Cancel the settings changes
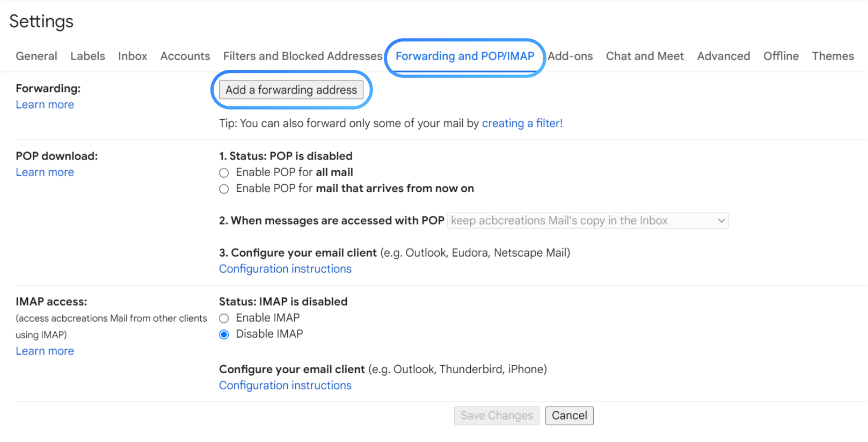 [x=569, y=415]
